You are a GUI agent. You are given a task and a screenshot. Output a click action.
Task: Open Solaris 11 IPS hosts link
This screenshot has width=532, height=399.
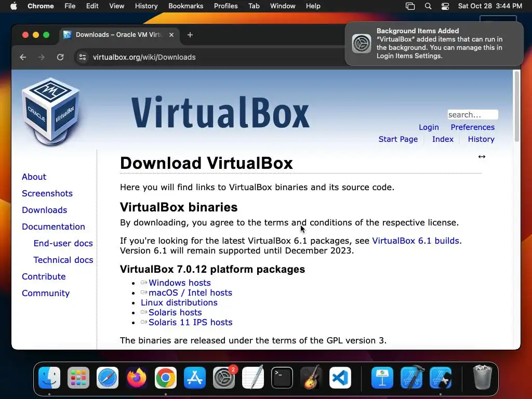190,322
